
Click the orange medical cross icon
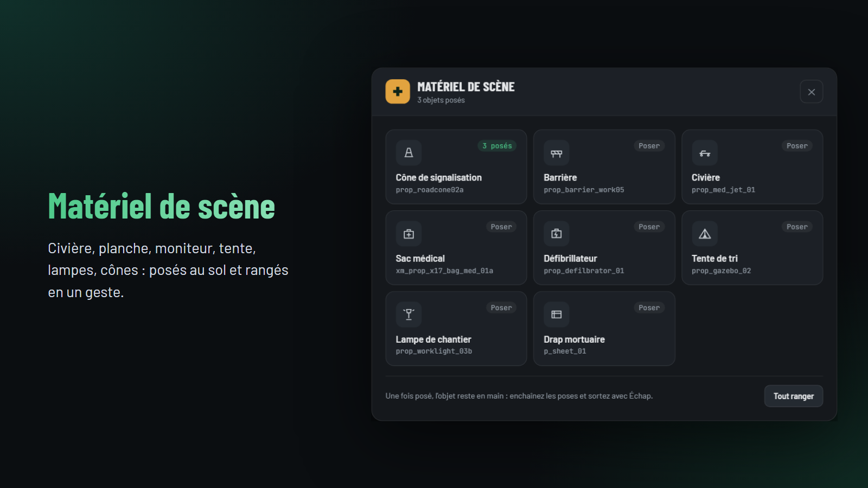point(398,92)
